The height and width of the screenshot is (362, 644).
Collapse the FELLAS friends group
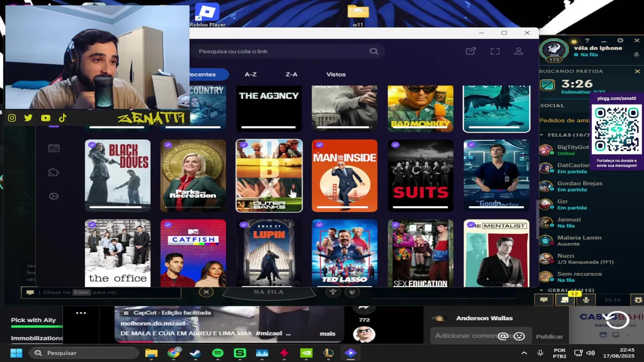click(542, 135)
